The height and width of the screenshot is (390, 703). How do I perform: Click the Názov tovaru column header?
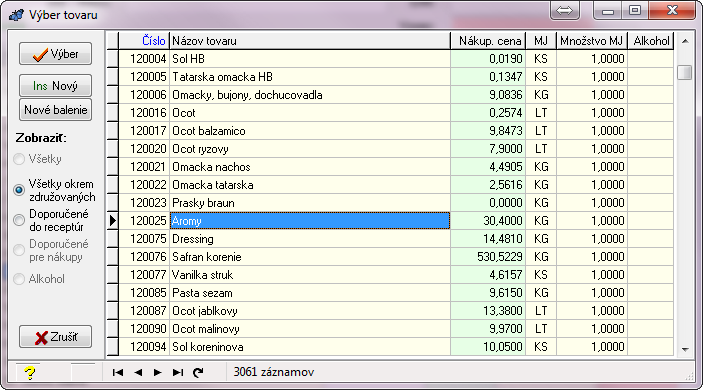[x=310, y=41]
